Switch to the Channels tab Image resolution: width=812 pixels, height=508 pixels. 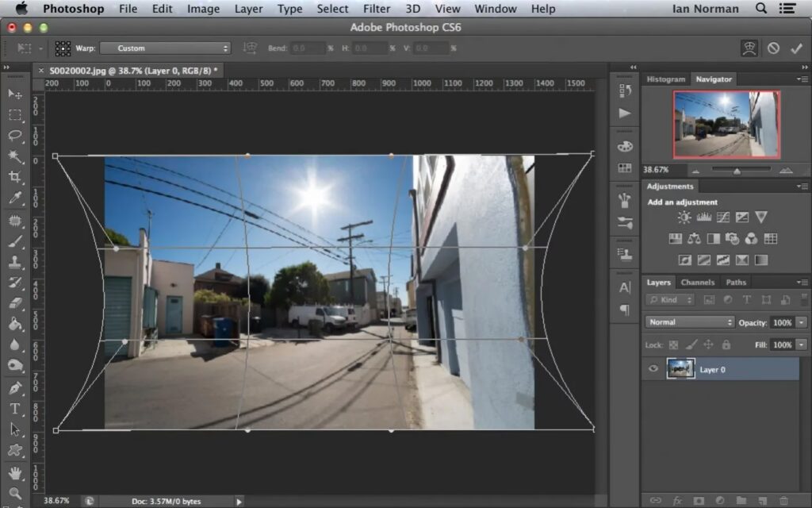698,282
